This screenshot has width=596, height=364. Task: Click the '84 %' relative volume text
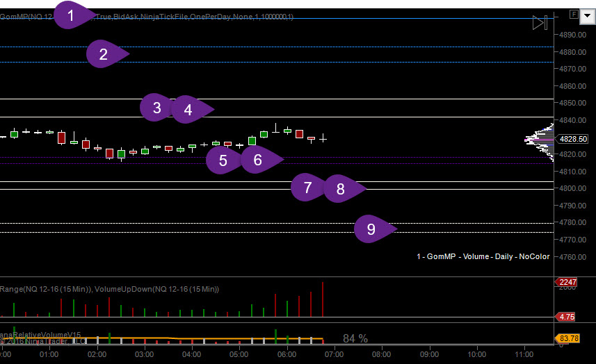pos(355,338)
